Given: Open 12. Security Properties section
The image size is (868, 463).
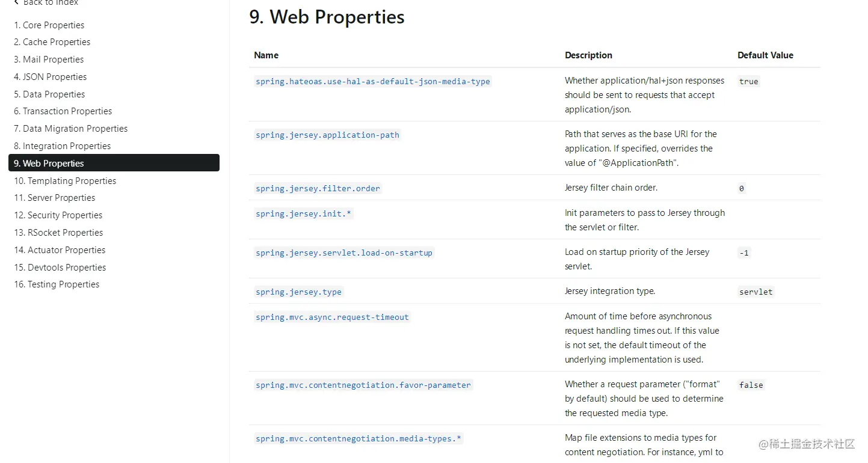Looking at the screenshot, I should (58, 215).
